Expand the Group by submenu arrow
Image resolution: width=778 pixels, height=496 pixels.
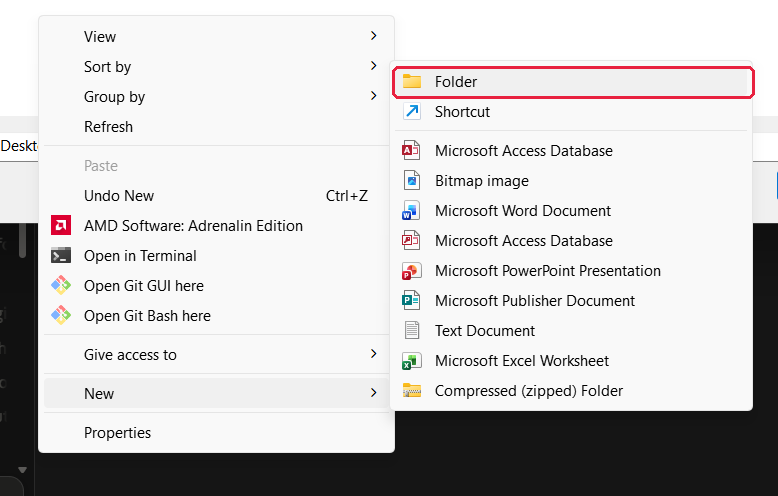pos(374,96)
